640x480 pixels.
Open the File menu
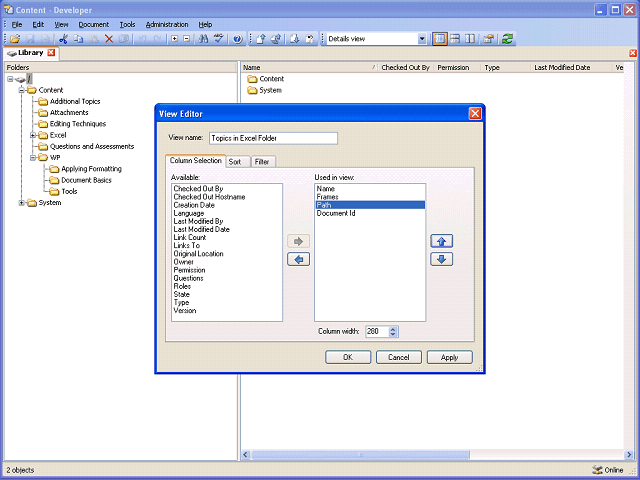[x=17, y=24]
